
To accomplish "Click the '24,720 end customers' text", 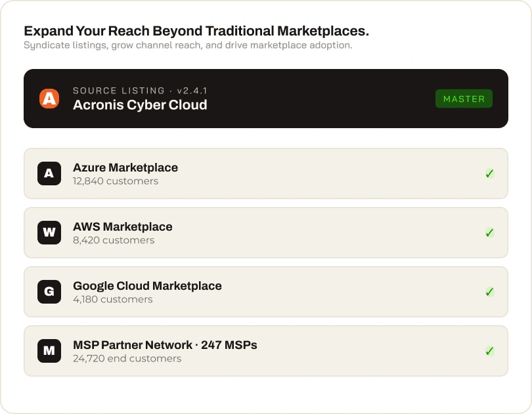I will pos(127,358).
